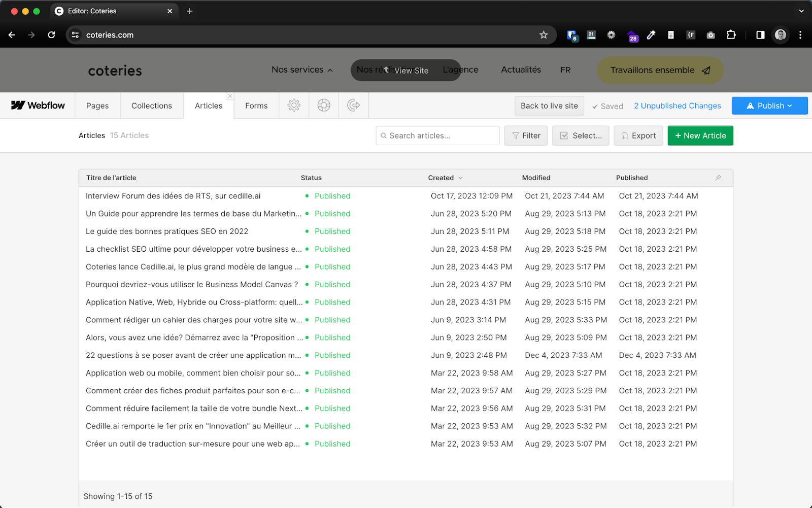Image resolution: width=812 pixels, height=508 pixels.
Task: Select the Articles tab
Action: 209,106
